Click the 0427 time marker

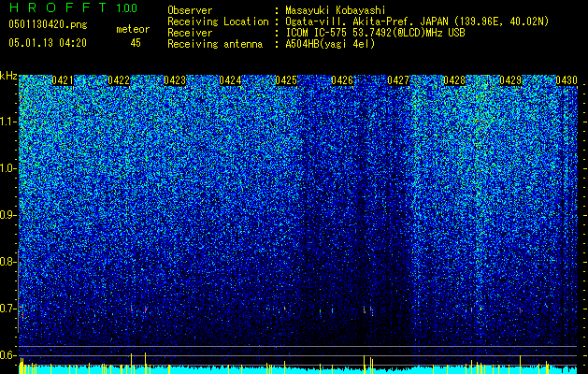point(398,80)
